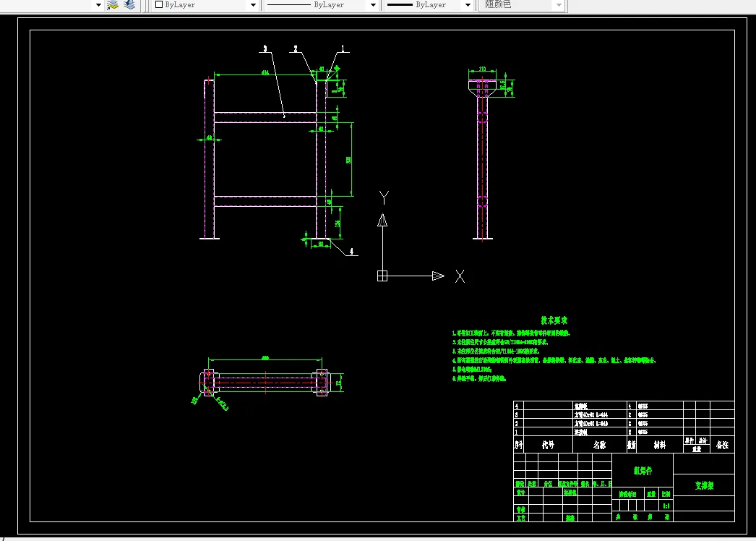The image size is (756, 541).
Task: Open the 随颜色 plot style dropdown
Action: coord(558,5)
